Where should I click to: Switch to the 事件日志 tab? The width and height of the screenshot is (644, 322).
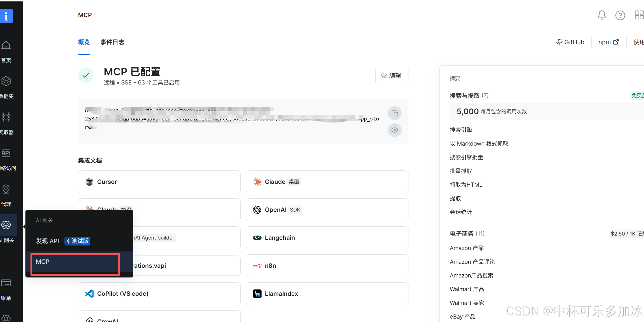(112, 42)
